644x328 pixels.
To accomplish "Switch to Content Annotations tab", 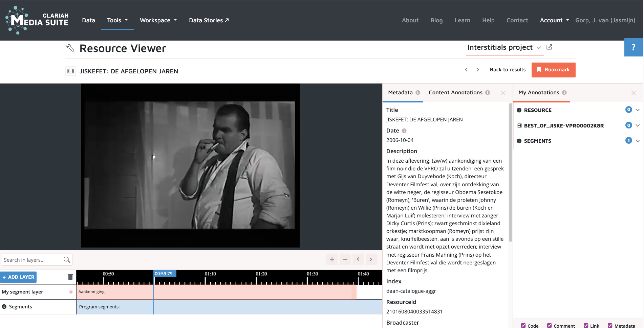I will (x=455, y=93).
